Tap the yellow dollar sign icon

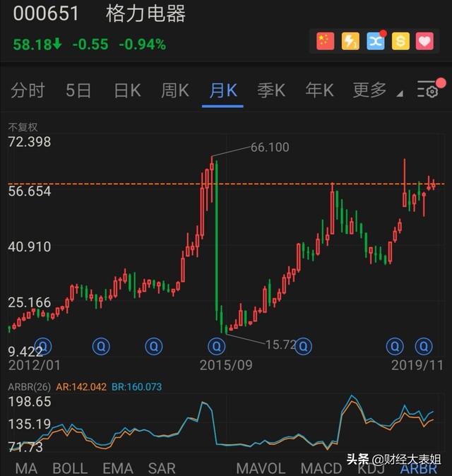(400, 41)
